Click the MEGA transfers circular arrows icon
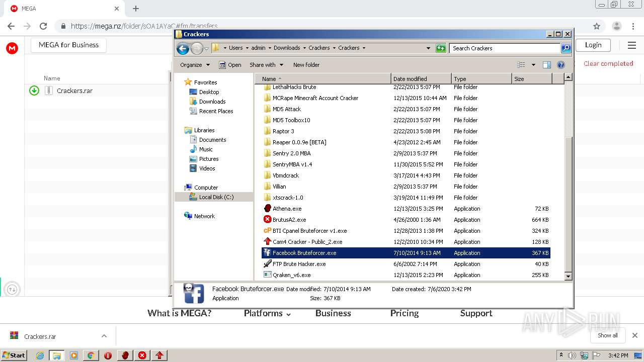This screenshot has width=644, height=362. pyautogui.click(x=12, y=289)
